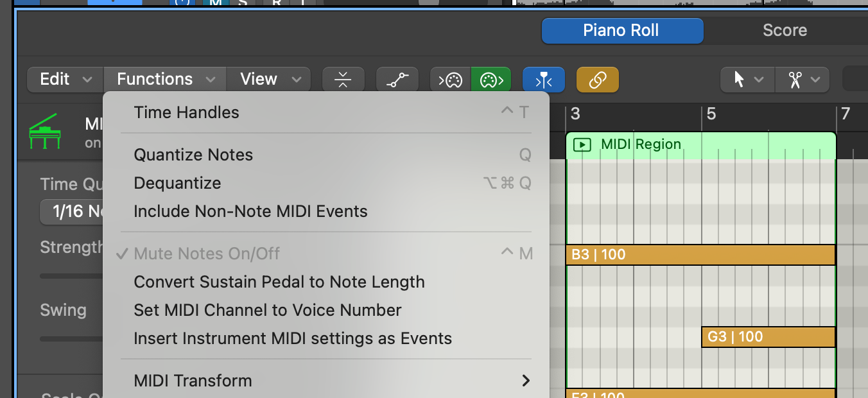The height and width of the screenshot is (398, 868).
Task: Toggle the green MIDI Out button
Action: (x=491, y=80)
